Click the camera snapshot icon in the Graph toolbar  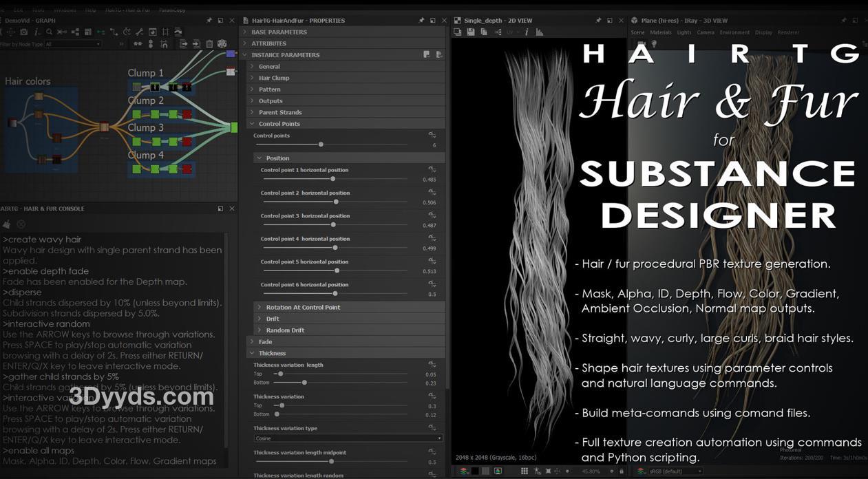[x=24, y=32]
